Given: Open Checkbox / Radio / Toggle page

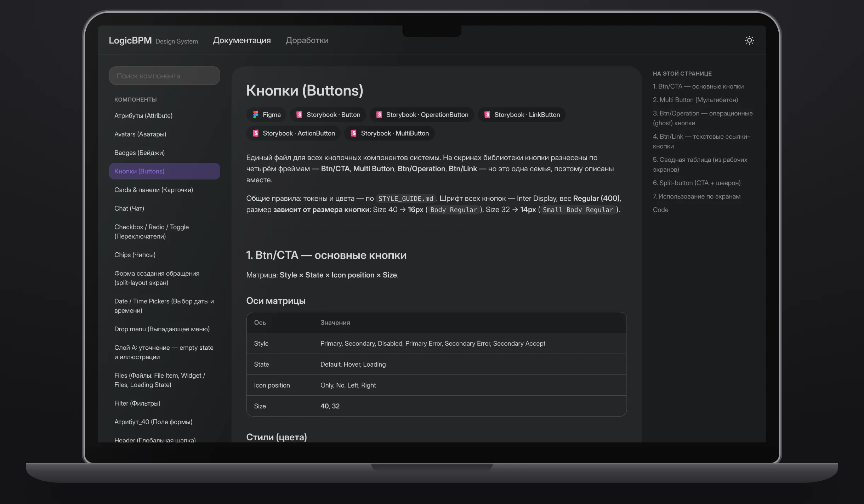Looking at the screenshot, I should click(164, 231).
